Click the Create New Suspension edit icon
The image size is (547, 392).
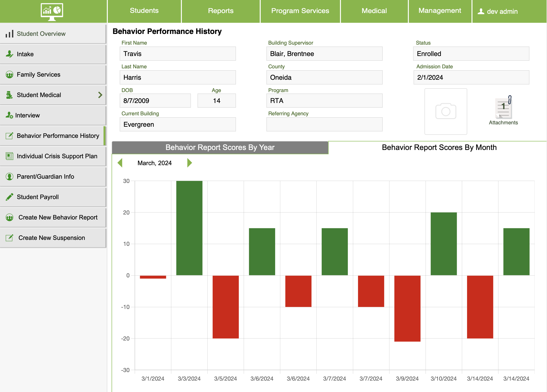9,238
